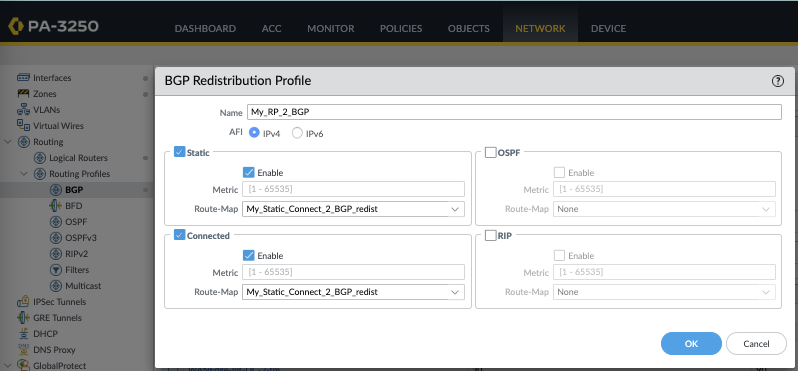Image resolution: width=798 pixels, height=371 pixels.
Task: Click the Interfaces icon in sidebar
Action: point(23,78)
